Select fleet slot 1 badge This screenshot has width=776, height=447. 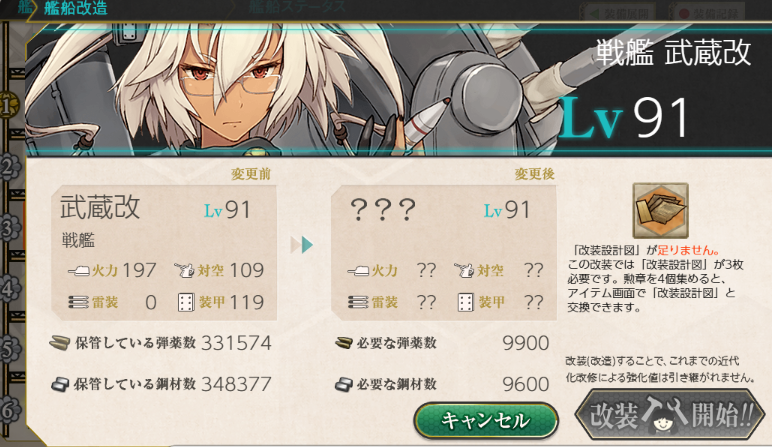9,105
